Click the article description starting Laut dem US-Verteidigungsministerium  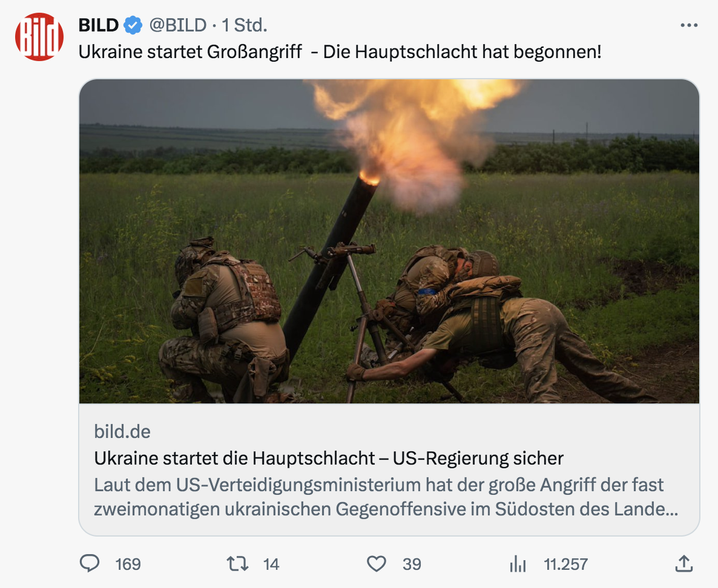[x=386, y=497]
